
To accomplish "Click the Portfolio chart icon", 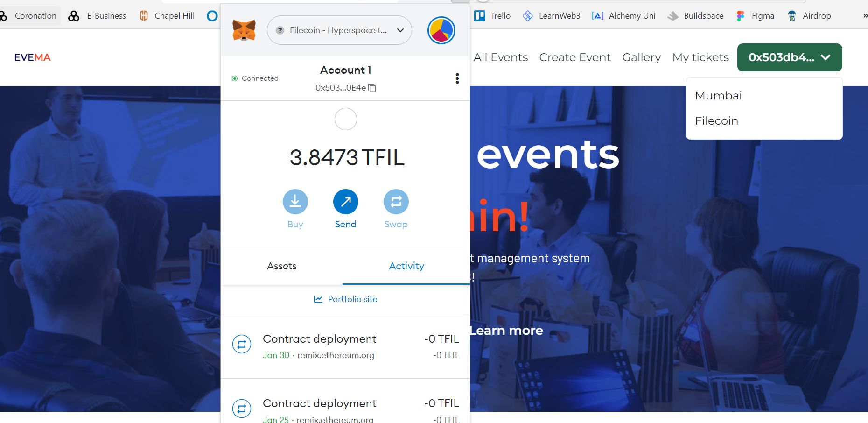I will [x=318, y=299].
